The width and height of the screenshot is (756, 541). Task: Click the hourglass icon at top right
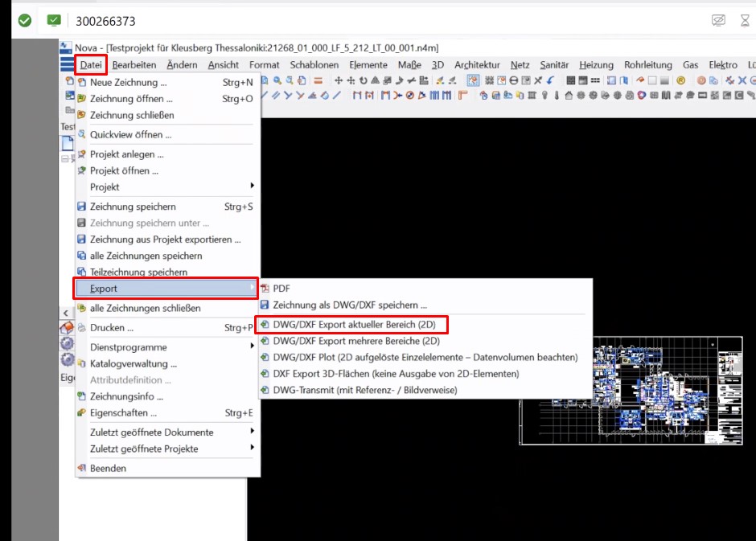745,21
